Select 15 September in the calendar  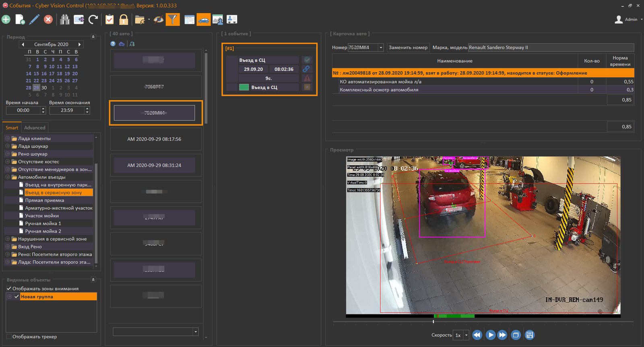(x=36, y=74)
